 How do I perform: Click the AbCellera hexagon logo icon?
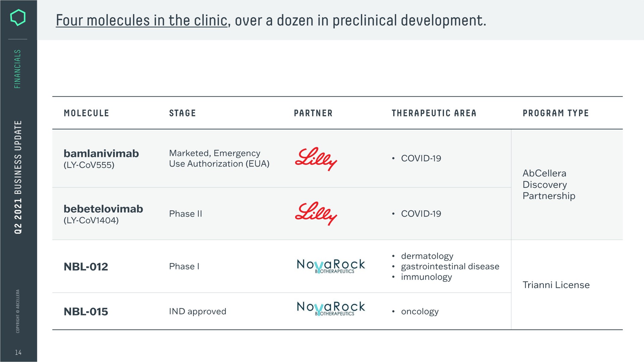[18, 17]
